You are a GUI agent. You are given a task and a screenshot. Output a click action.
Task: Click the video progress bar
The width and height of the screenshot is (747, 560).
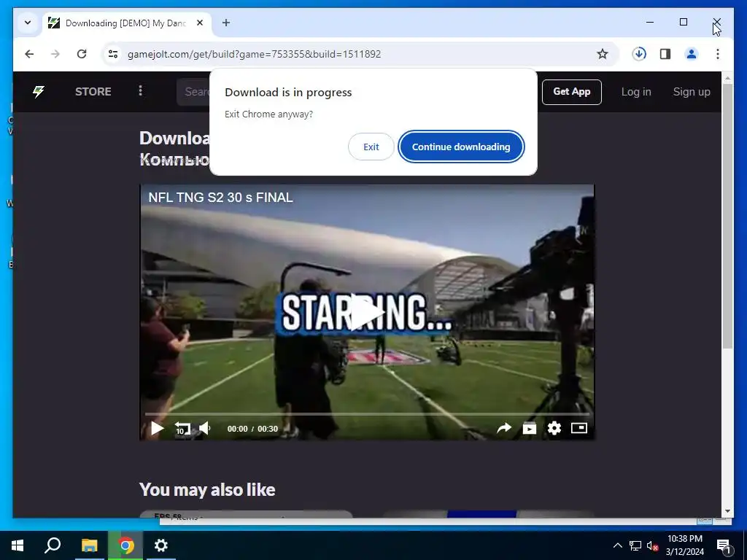(367, 414)
